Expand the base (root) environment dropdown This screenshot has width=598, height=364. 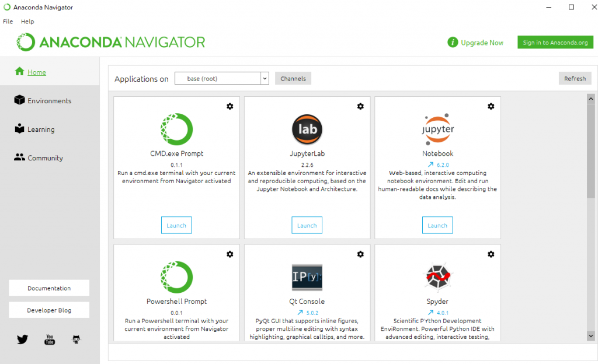(265, 78)
